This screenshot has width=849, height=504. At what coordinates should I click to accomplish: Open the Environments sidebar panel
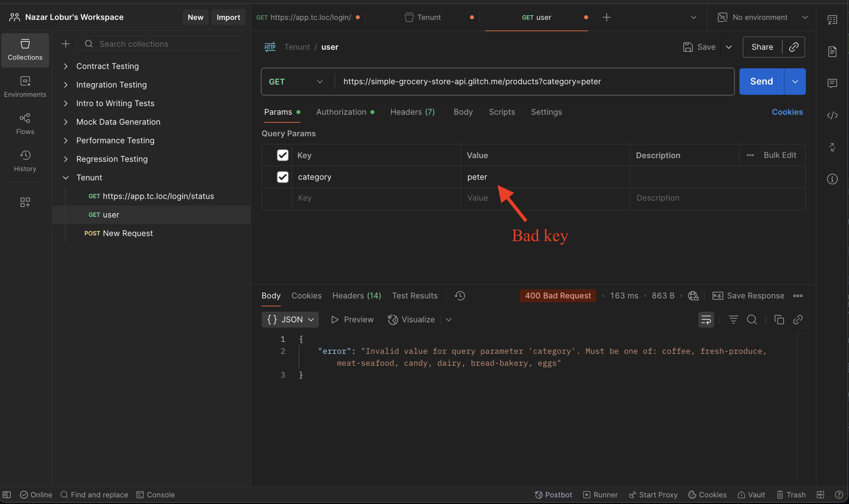[x=25, y=87]
